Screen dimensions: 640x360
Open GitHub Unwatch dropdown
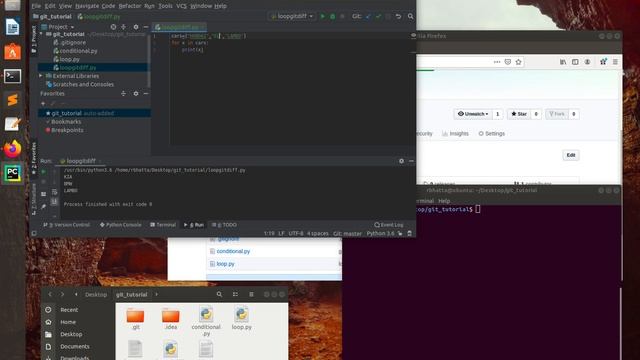tap(473, 114)
